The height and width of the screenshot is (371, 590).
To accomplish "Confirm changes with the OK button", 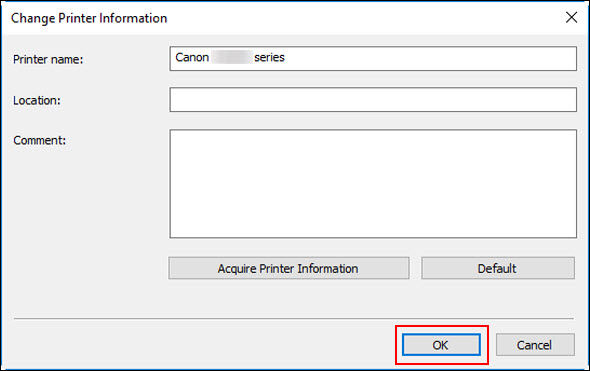I will click(x=441, y=345).
